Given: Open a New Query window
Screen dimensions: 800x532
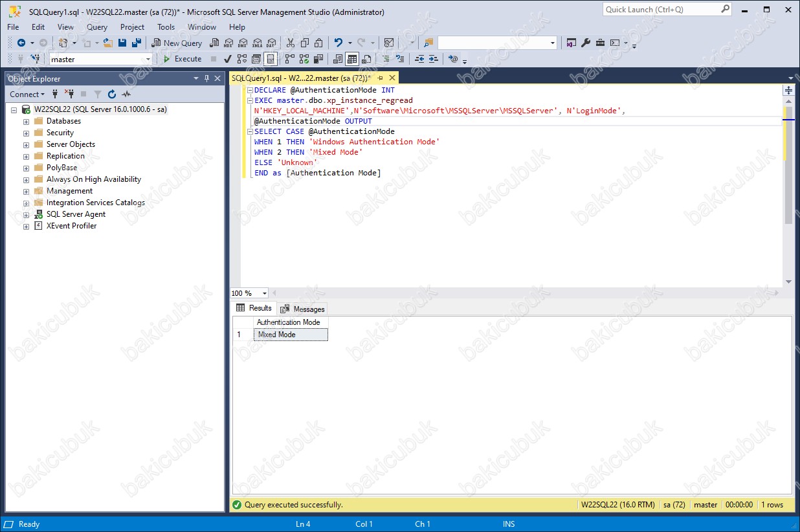Looking at the screenshot, I should pyautogui.click(x=177, y=43).
